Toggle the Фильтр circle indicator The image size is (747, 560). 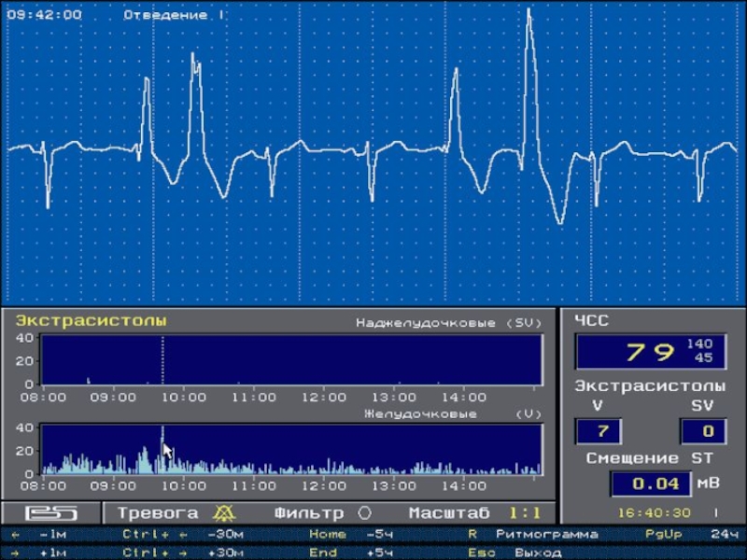(x=364, y=512)
